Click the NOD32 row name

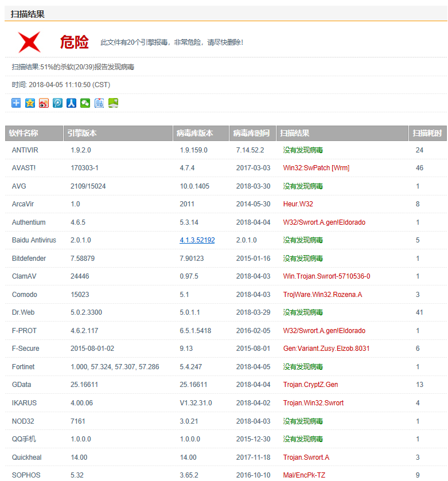tap(23, 421)
